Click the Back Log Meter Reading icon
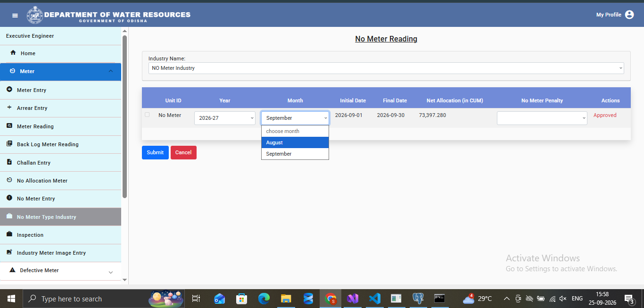644x308 pixels. coord(9,144)
